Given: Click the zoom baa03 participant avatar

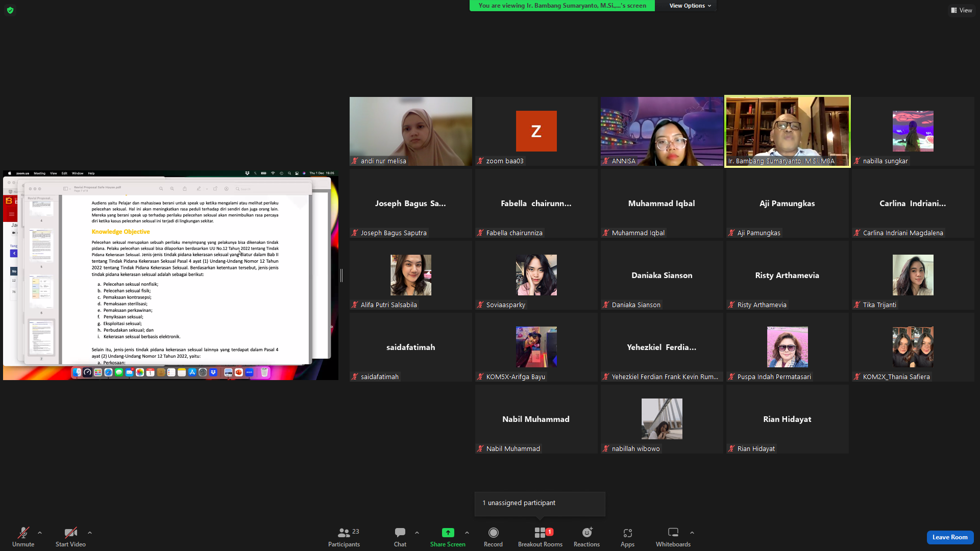Looking at the screenshot, I should (x=536, y=131).
